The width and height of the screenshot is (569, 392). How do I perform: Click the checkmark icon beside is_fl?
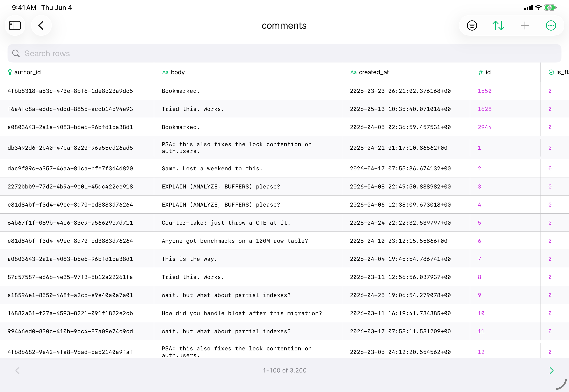coord(551,72)
